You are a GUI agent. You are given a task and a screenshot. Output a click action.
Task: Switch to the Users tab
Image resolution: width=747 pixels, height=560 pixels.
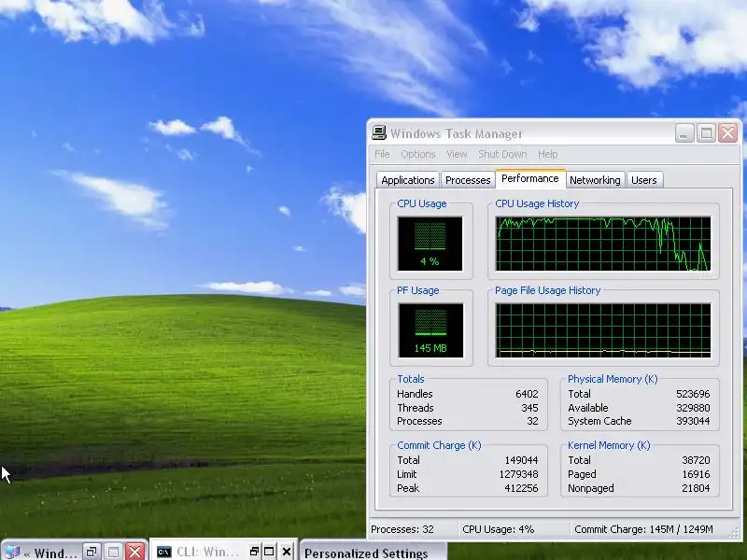pos(644,180)
